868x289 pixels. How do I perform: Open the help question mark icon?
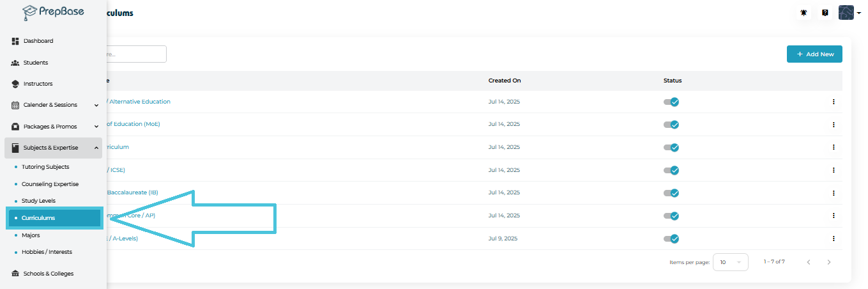pyautogui.click(x=825, y=13)
